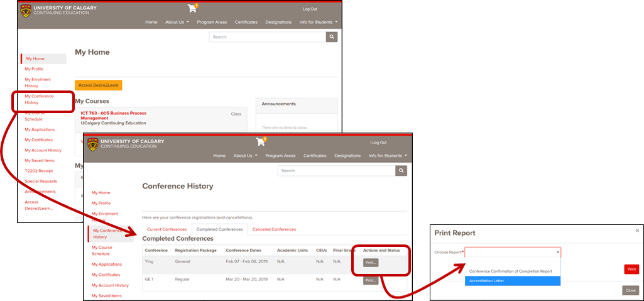
Task: Open the ICT 763 Business Process Management course
Action: 114,115
